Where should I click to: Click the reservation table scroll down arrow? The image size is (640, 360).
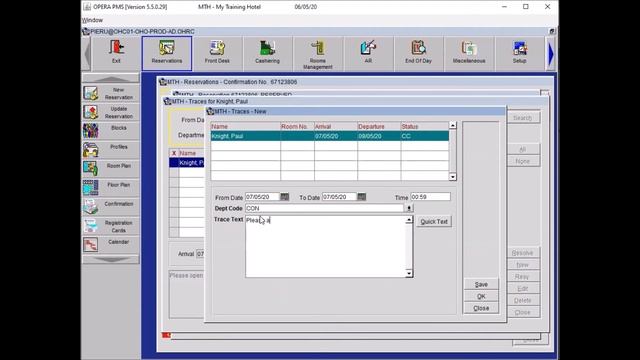pos(453,177)
